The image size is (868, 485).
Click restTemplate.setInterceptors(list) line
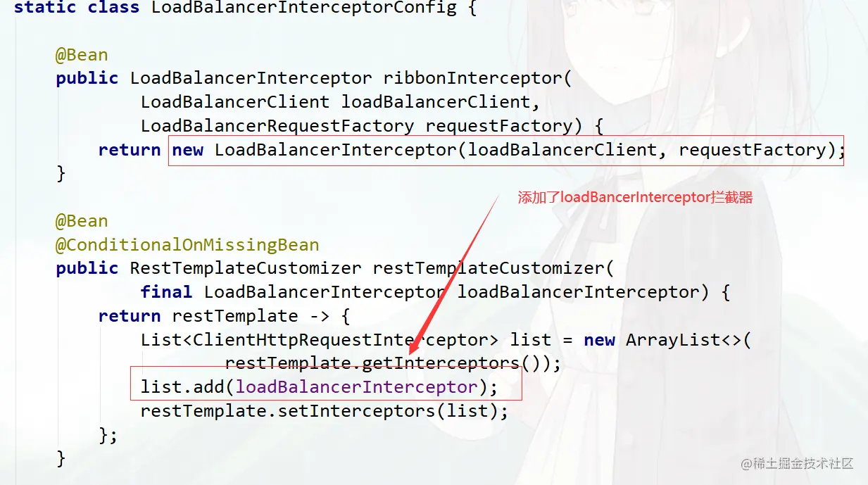pyautogui.click(x=324, y=410)
